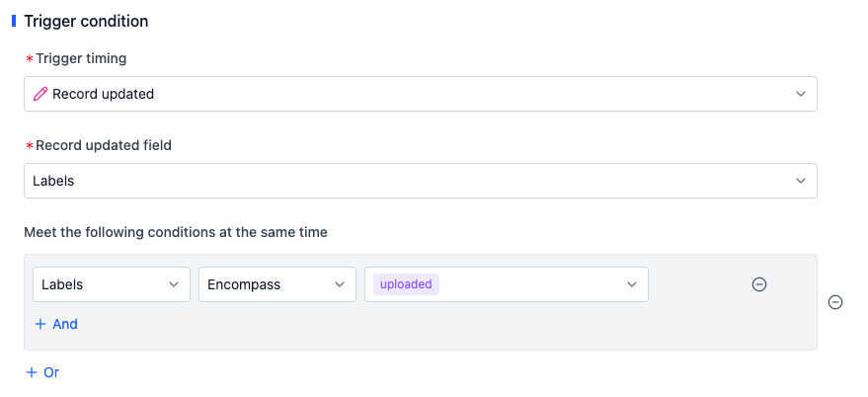Click the plus icon next to And
Image resolution: width=868 pixels, height=397 pixels.
point(40,324)
